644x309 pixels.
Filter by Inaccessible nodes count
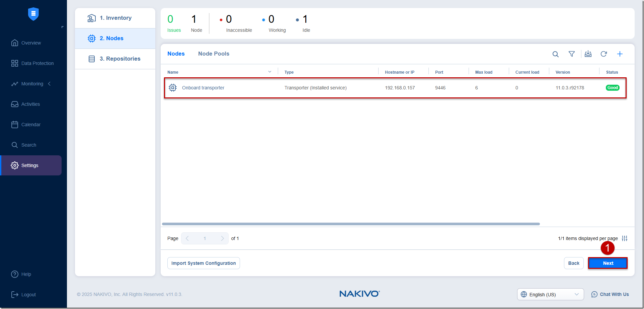coord(236,23)
